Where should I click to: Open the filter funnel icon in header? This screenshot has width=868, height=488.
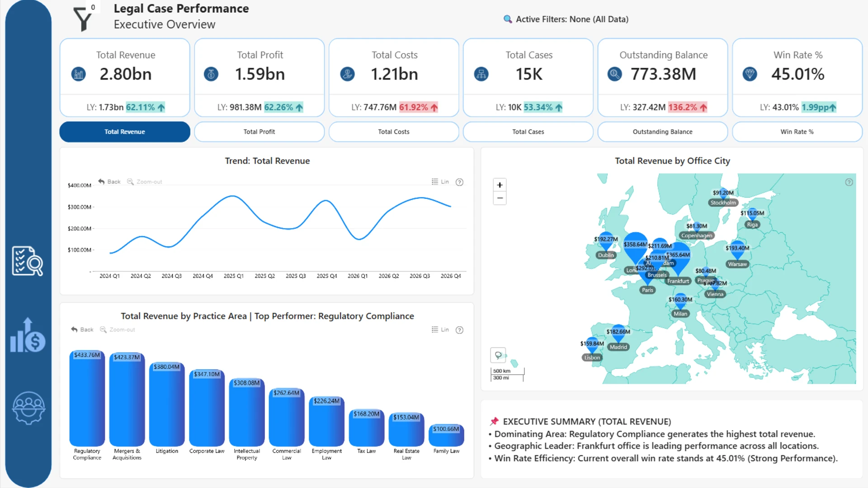tap(83, 19)
